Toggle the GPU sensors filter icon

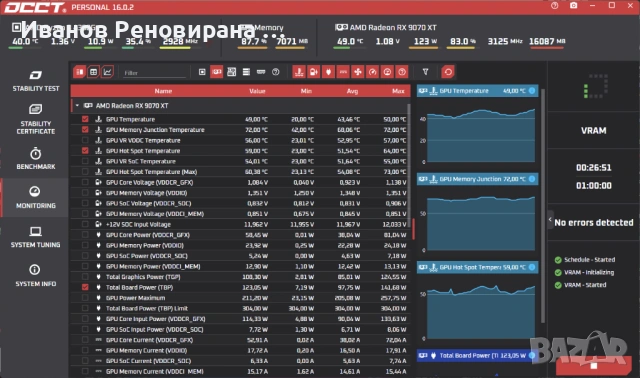click(x=217, y=72)
